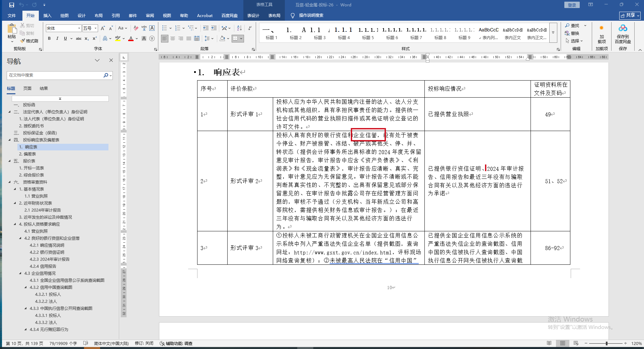Increase font size with the grow font icon

103,28
